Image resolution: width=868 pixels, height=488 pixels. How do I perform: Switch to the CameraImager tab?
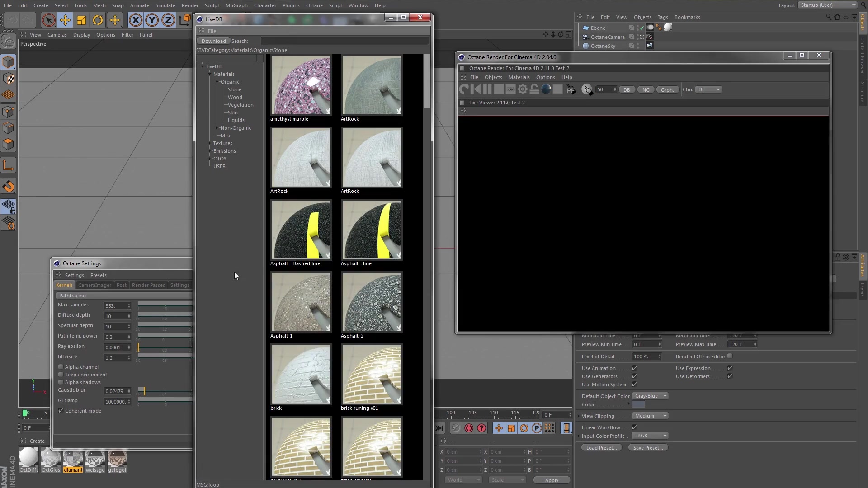click(94, 285)
